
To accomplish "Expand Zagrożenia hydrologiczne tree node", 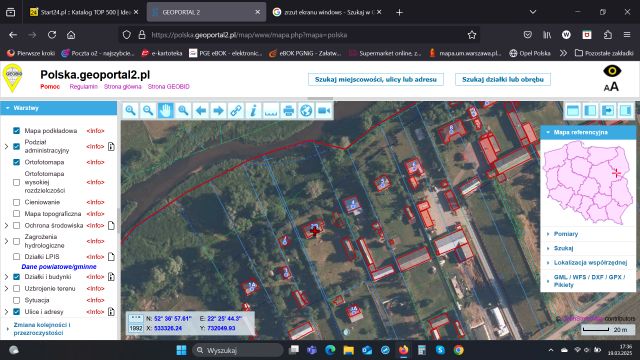I will pos(6,241).
